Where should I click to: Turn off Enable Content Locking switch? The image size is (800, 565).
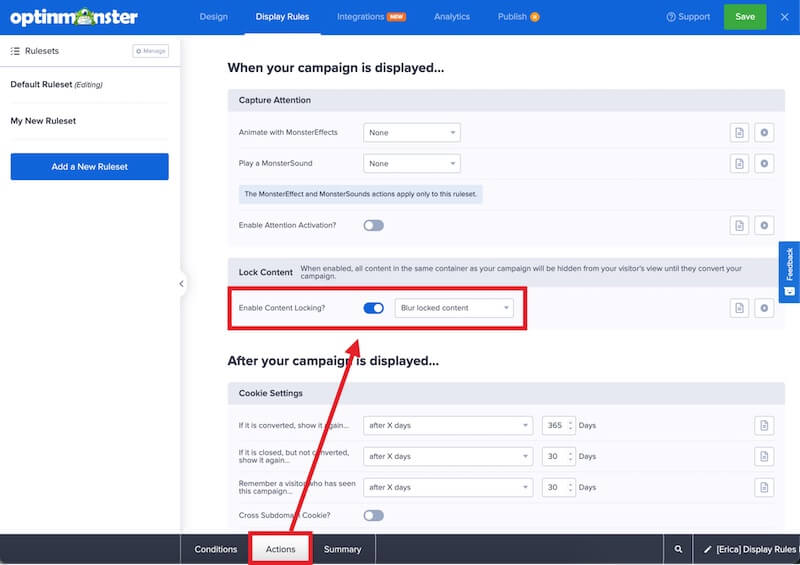coord(373,308)
